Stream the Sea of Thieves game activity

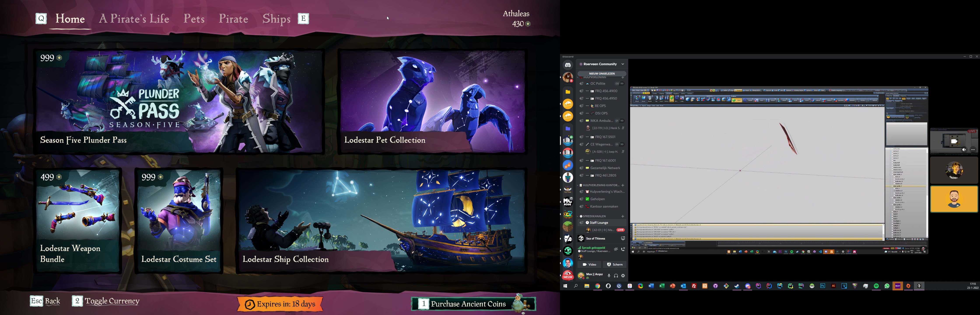point(623,238)
